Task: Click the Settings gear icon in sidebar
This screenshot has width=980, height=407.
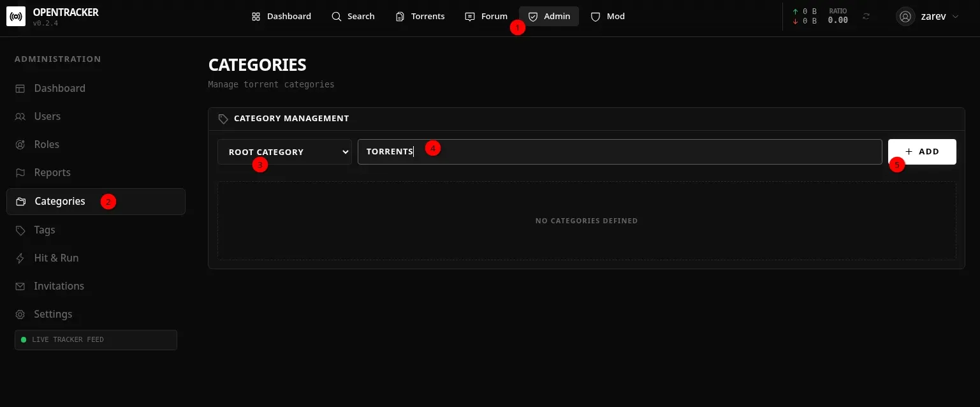Action: 20,314
